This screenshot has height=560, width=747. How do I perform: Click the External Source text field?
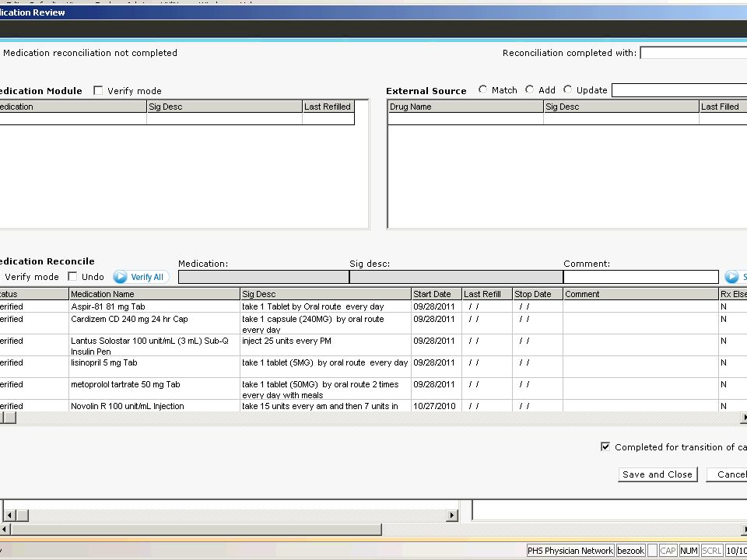click(679, 90)
